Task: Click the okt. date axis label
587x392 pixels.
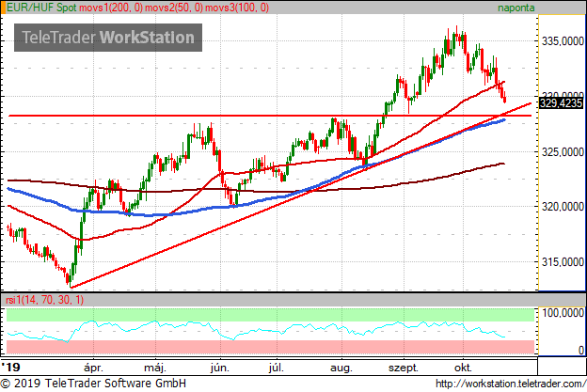Action: pos(463,368)
